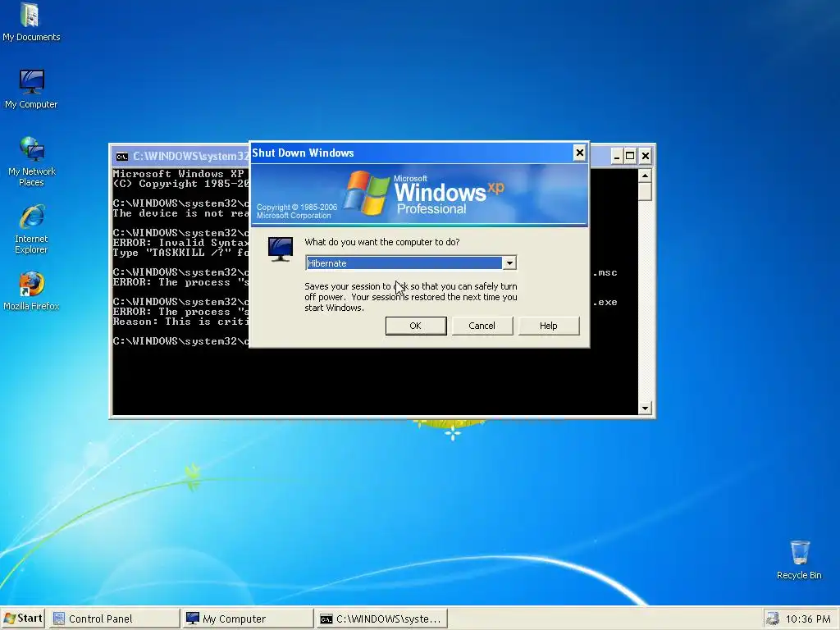Maximize the command prompt window

(x=631, y=157)
